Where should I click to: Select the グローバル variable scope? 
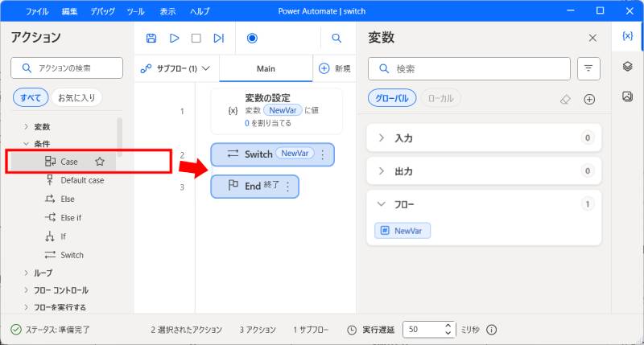[x=392, y=98]
